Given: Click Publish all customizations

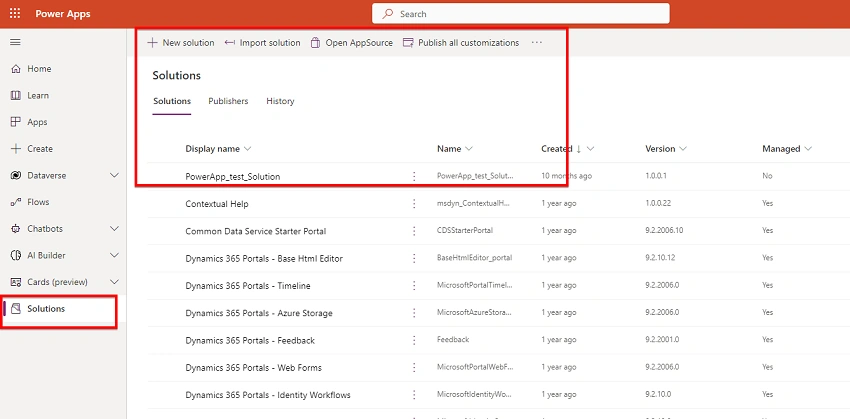Looking at the screenshot, I should [461, 43].
